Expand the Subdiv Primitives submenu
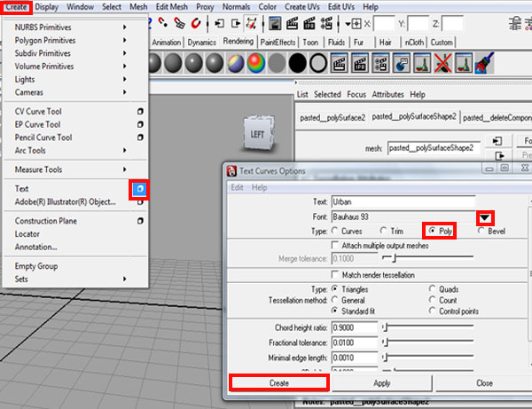 point(124,53)
